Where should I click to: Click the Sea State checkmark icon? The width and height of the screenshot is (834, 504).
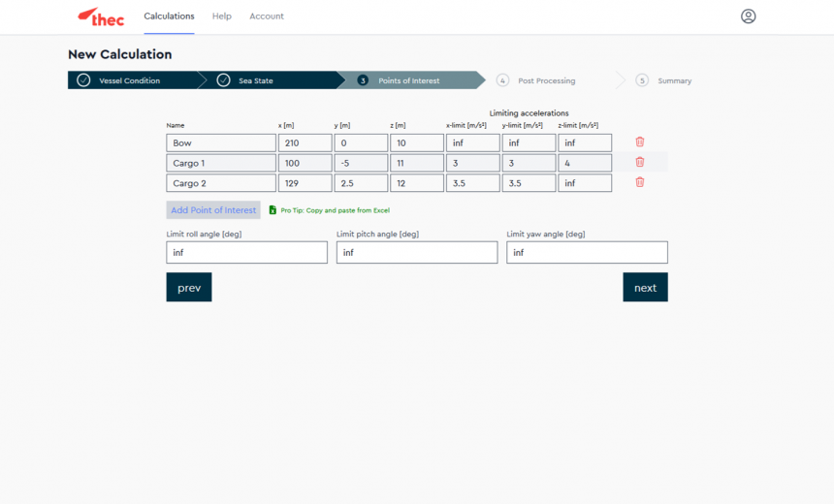click(223, 80)
